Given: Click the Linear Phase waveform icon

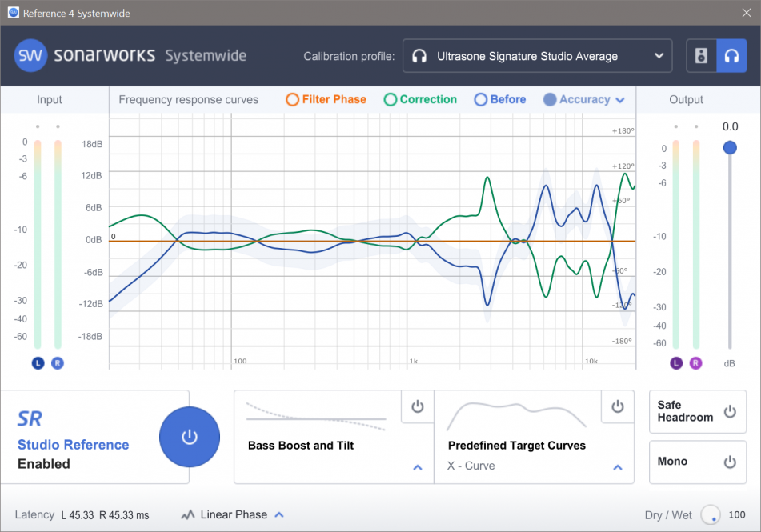Looking at the screenshot, I should (x=188, y=514).
